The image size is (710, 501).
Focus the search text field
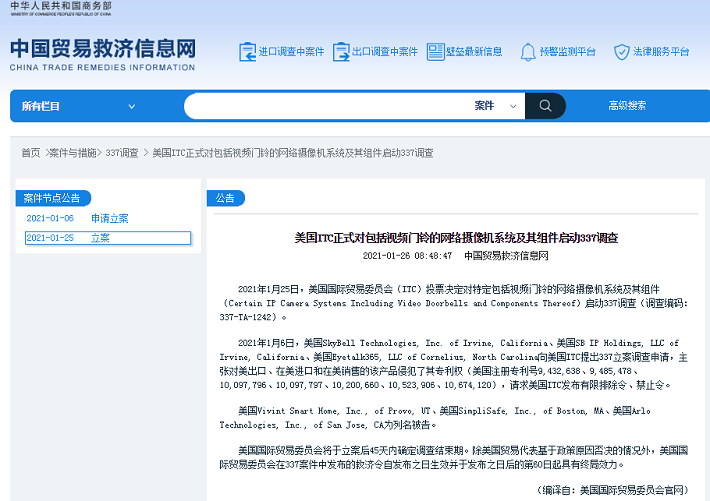326,106
